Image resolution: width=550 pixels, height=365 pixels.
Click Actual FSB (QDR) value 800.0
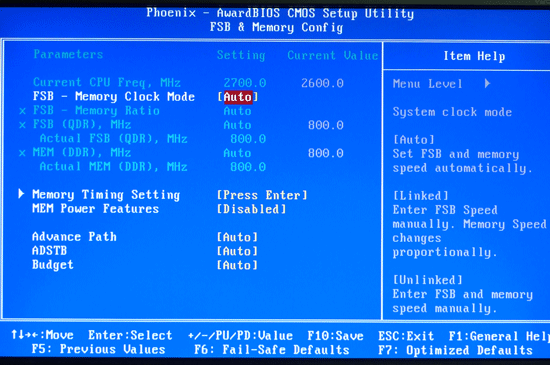coord(248,139)
